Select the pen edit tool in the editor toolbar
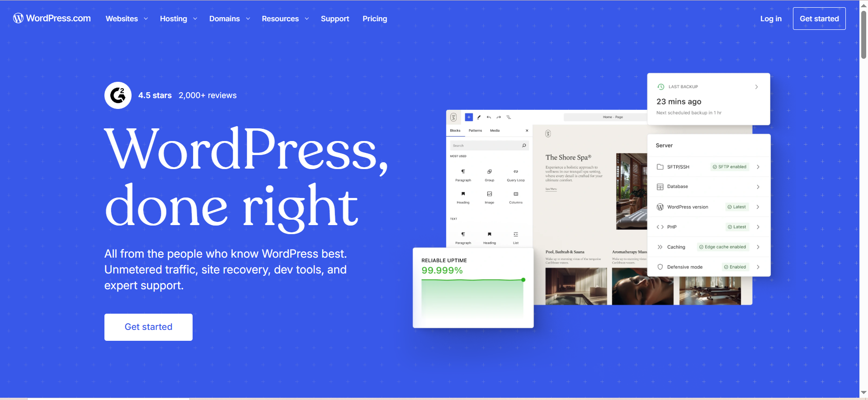868x400 pixels. 479,117
